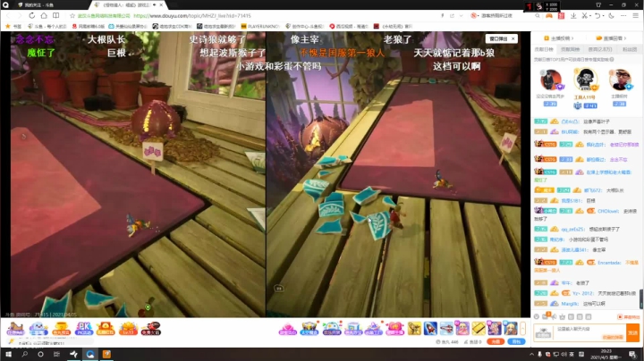Viewport: 644px width, 361px height.
Task: Click the left contributor avatar
Action: [550, 80]
